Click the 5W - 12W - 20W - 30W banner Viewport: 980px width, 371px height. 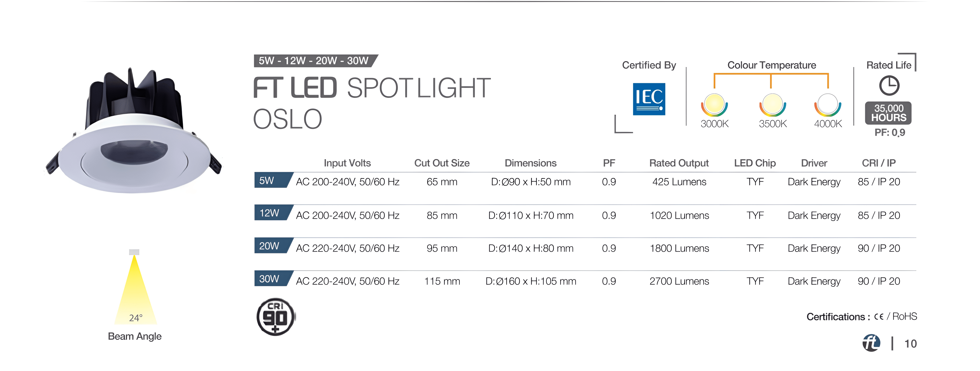coord(315,60)
